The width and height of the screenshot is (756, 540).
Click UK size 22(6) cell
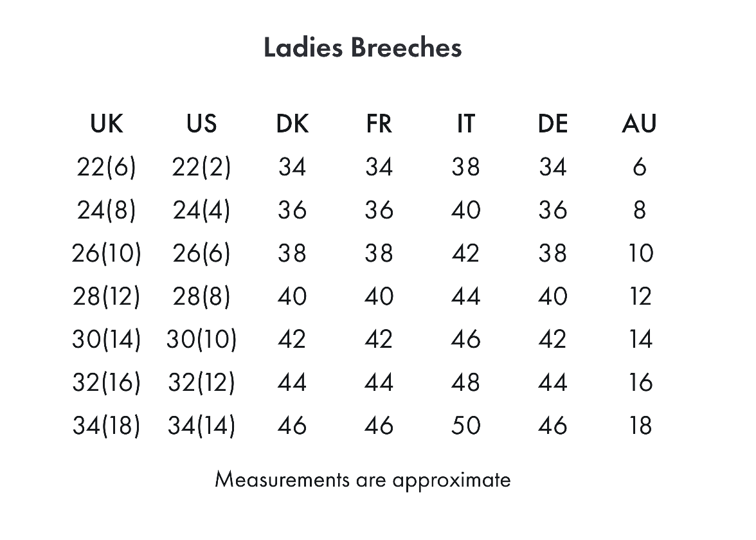coord(106,167)
